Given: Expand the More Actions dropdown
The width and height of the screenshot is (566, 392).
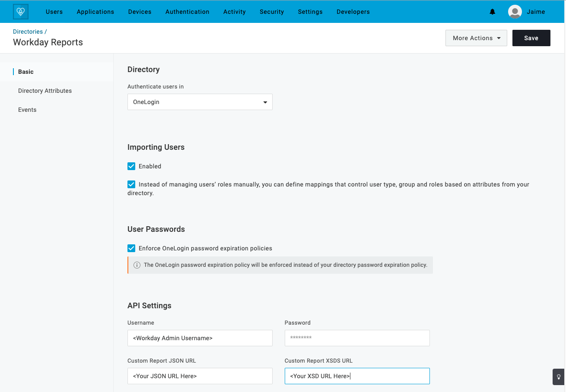Looking at the screenshot, I should click(476, 38).
